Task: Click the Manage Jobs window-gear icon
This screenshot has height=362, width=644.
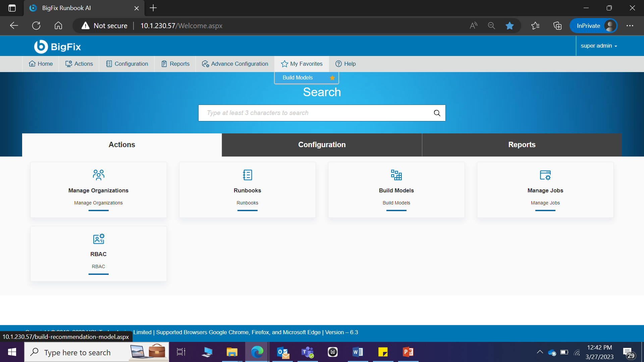Action: tap(545, 175)
